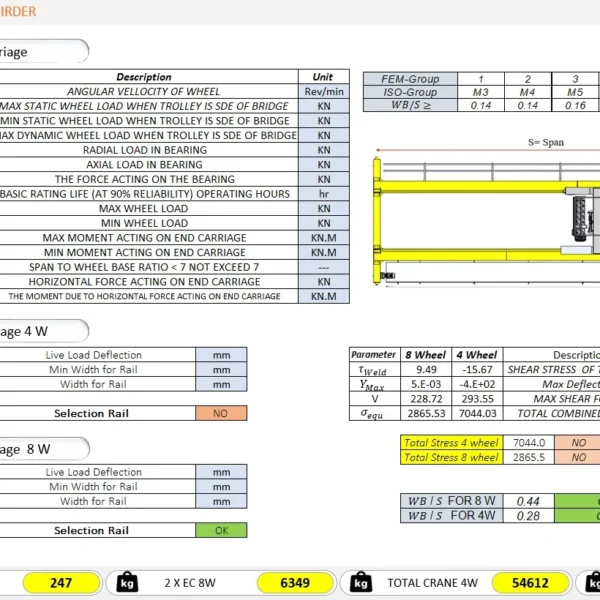Click the M4 ISO group cell

[528, 92]
